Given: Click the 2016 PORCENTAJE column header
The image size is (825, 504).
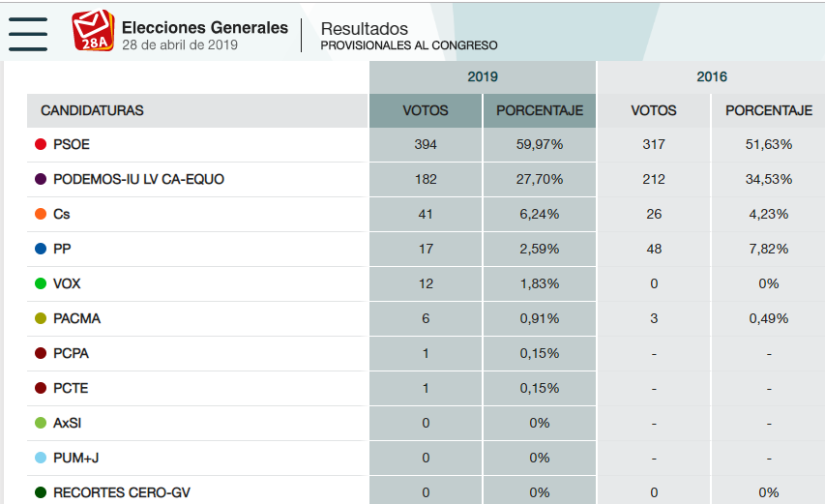Looking at the screenshot, I should click(769, 110).
